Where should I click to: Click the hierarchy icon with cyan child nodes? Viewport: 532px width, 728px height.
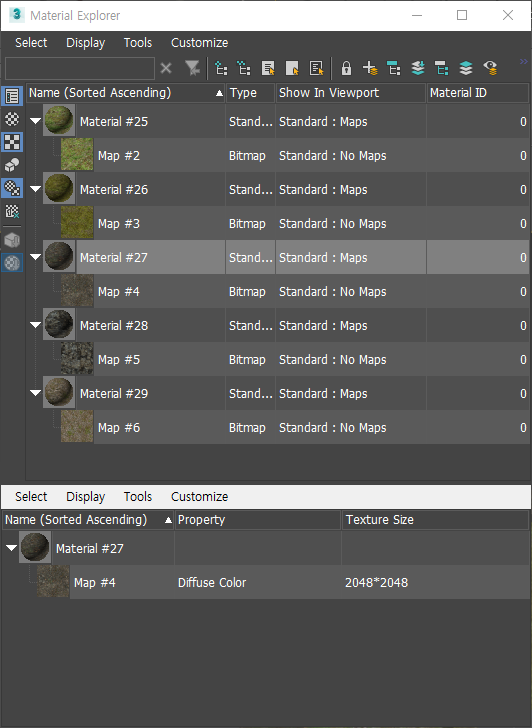pyautogui.click(x=441, y=69)
